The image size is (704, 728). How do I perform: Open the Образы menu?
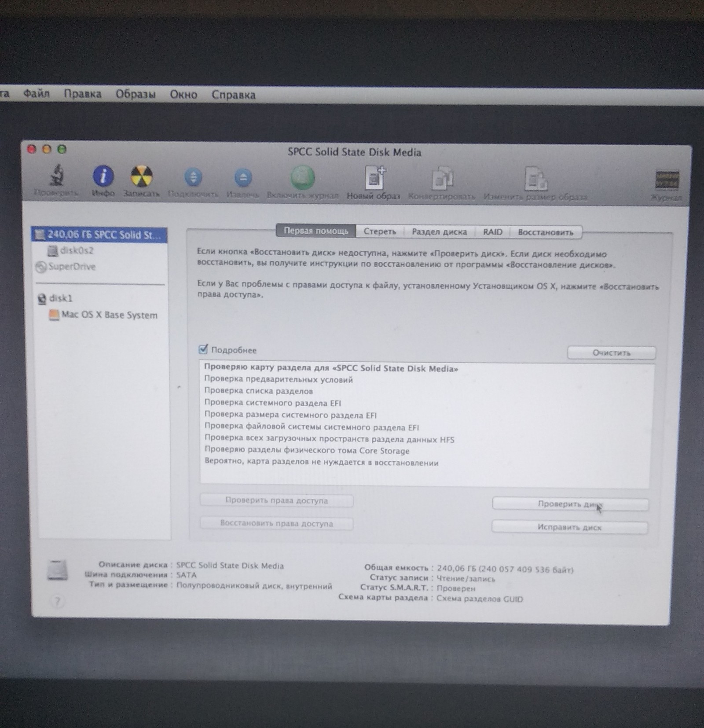tap(136, 94)
